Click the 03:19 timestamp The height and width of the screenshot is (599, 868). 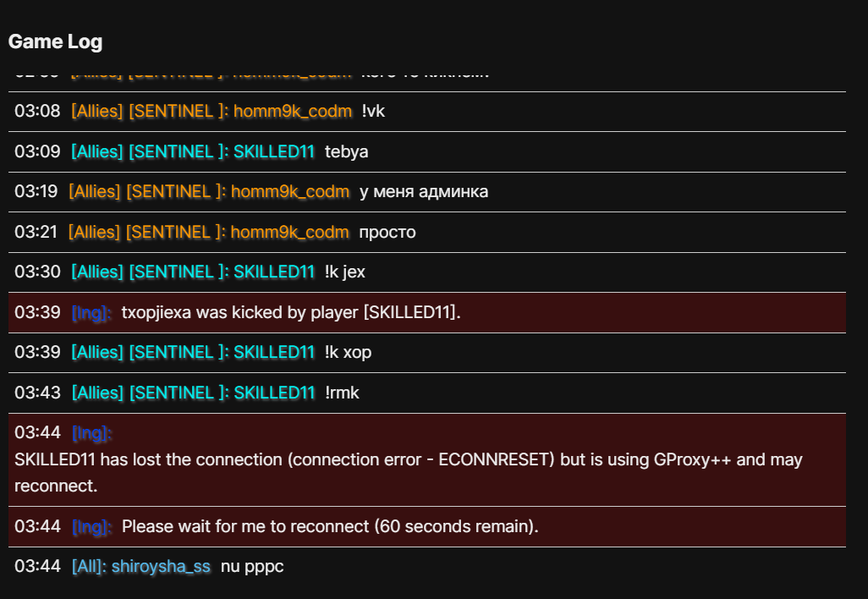pos(37,192)
